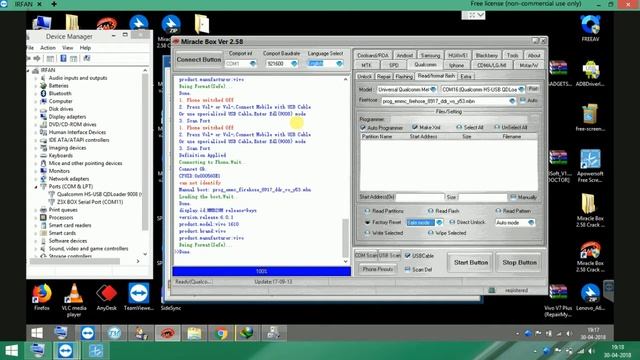Open View menu in Device Manager

pyautogui.click(x=67, y=48)
